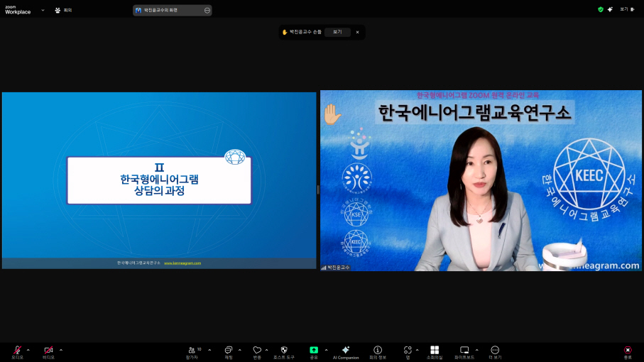Screen dimensions: 644x362
Task: Click the green Share screen button
Action: coord(314,352)
